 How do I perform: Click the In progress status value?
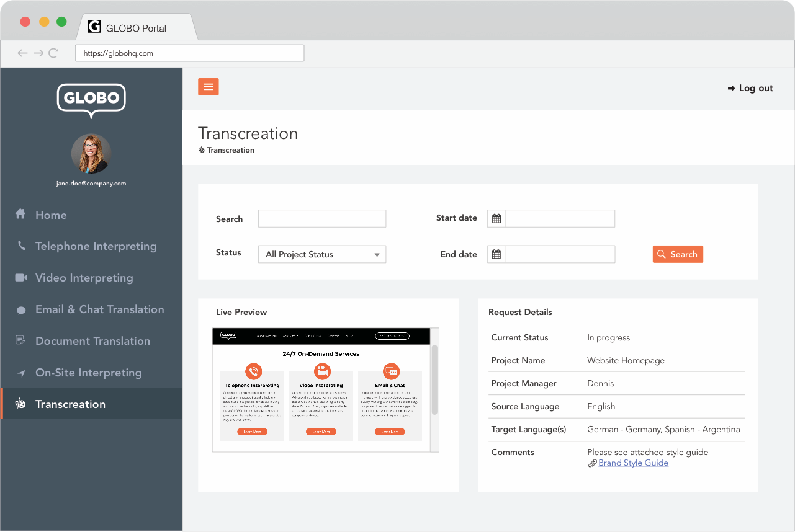click(x=608, y=338)
